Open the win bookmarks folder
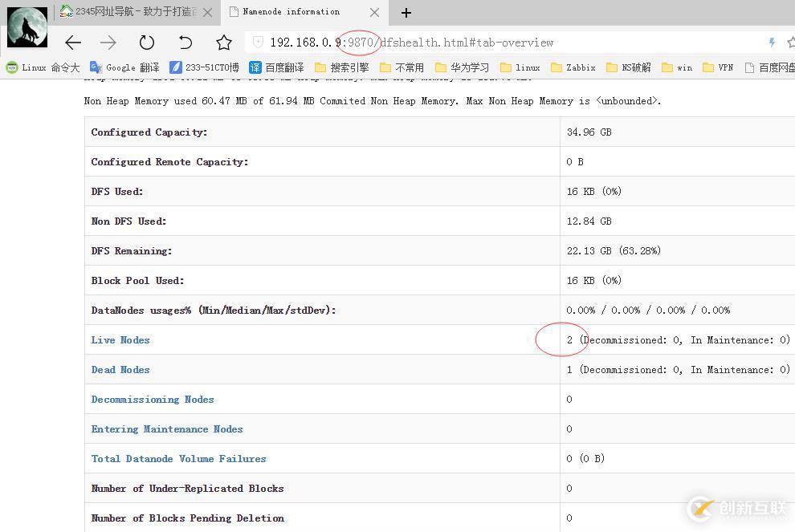 (677, 67)
